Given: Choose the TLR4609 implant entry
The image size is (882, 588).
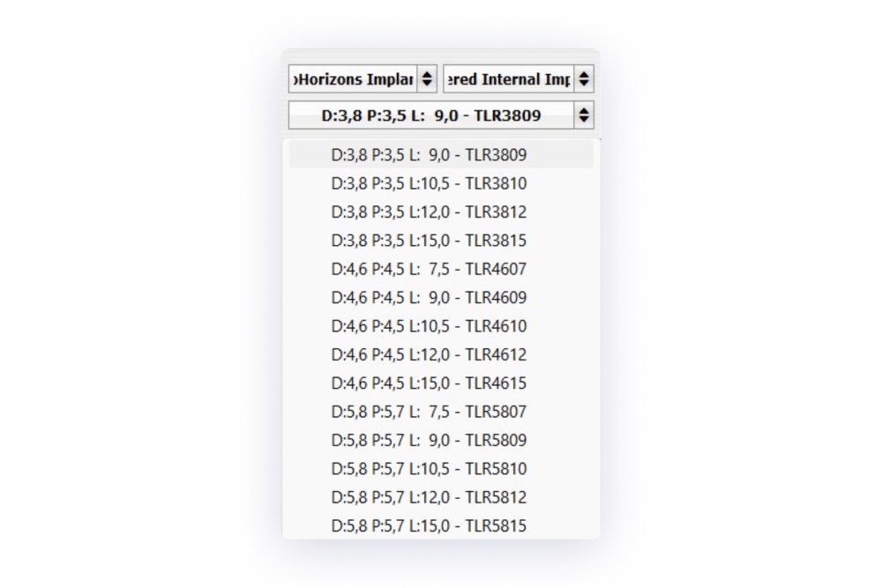Looking at the screenshot, I should (441, 297).
